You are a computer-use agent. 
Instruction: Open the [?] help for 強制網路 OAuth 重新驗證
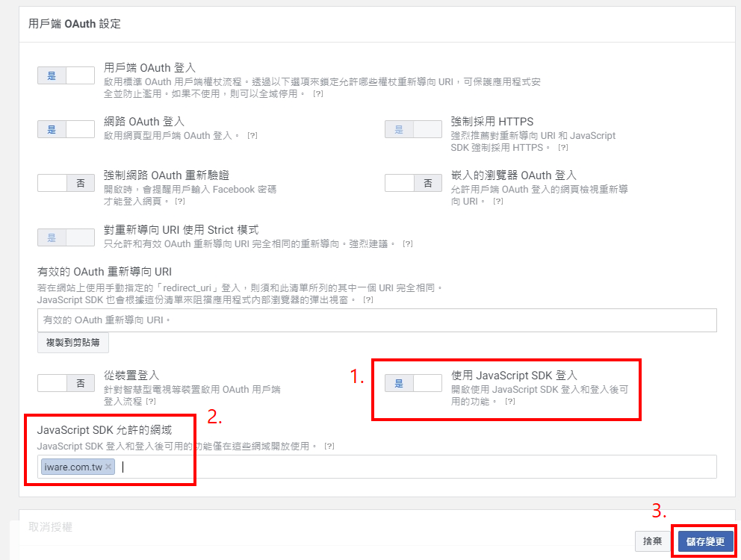click(180, 202)
